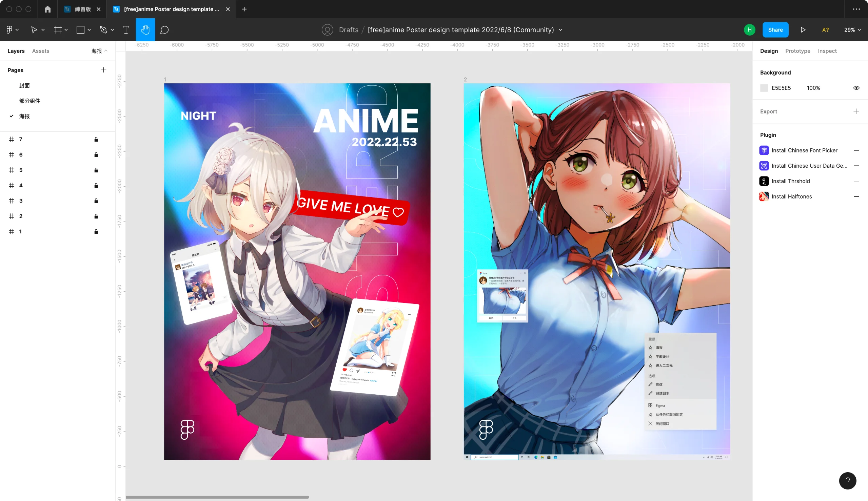This screenshot has width=868, height=501.
Task: Switch to the Assets tab
Action: [x=41, y=51]
